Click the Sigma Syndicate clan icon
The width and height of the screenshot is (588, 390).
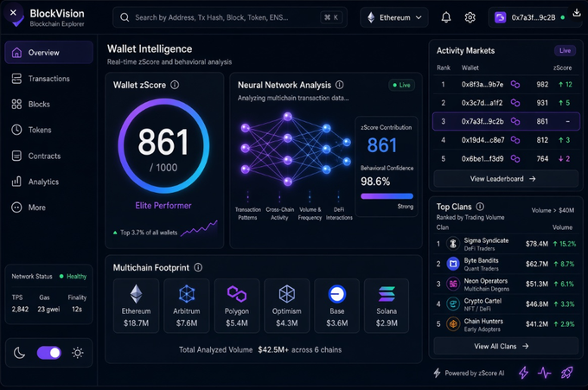pos(453,244)
